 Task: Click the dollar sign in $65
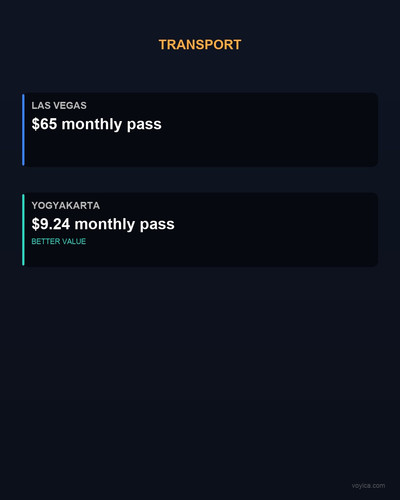click(x=36, y=124)
